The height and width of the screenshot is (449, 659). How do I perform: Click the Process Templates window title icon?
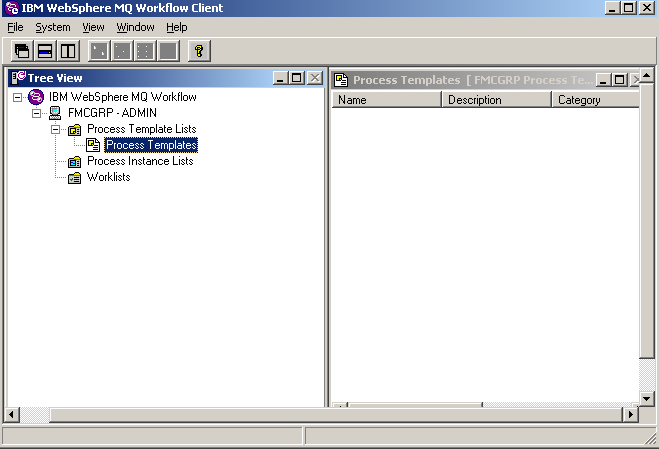tap(341, 79)
